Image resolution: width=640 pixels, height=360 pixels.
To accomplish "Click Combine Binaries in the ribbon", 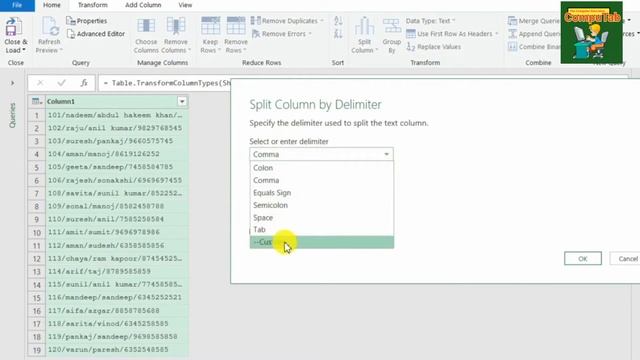I will pyautogui.click(x=533, y=47).
